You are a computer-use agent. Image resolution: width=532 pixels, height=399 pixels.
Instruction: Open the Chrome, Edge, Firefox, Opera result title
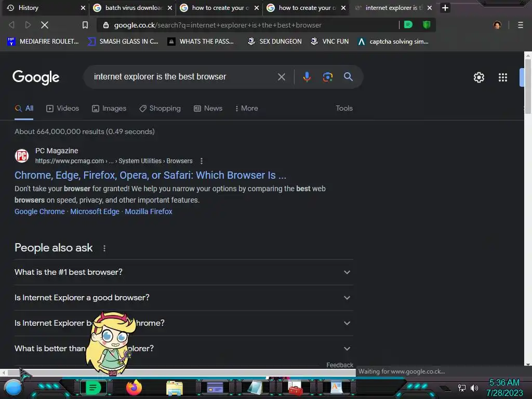[150, 175]
